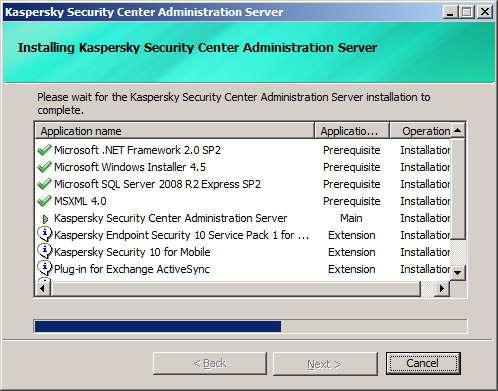Image resolution: width=498 pixels, height=391 pixels.
Task: Click info icon beside Kaspersky Endpoint Security 10
Action: point(45,234)
